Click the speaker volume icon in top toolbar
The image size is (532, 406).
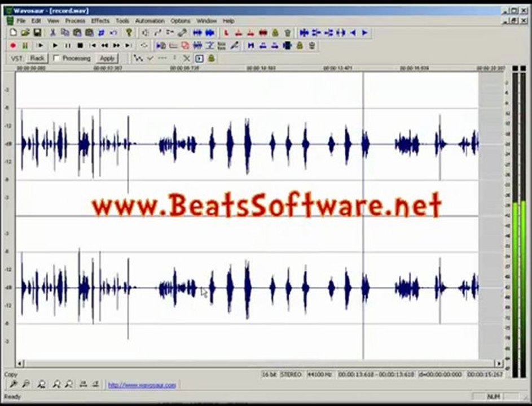point(146,33)
